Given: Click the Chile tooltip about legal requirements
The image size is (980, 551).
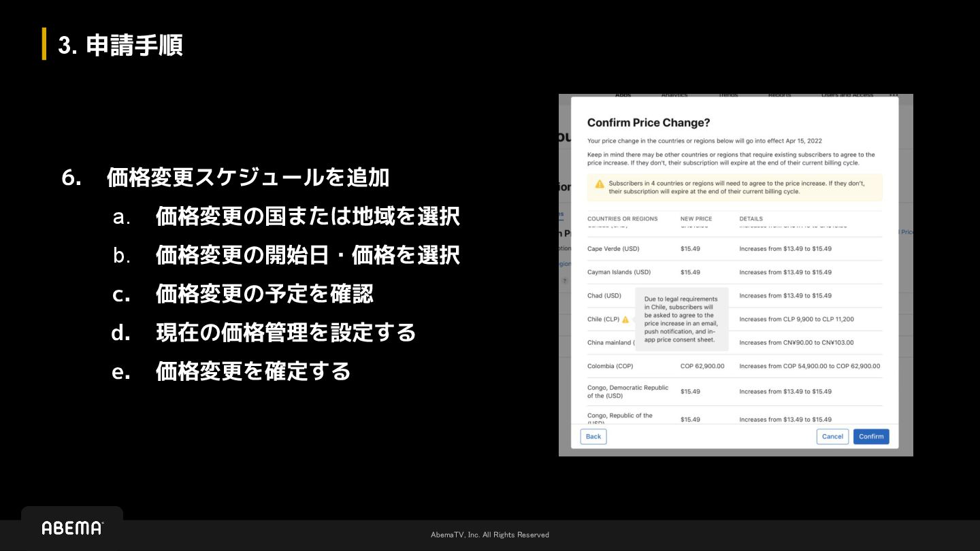Looking at the screenshot, I should pos(682,319).
